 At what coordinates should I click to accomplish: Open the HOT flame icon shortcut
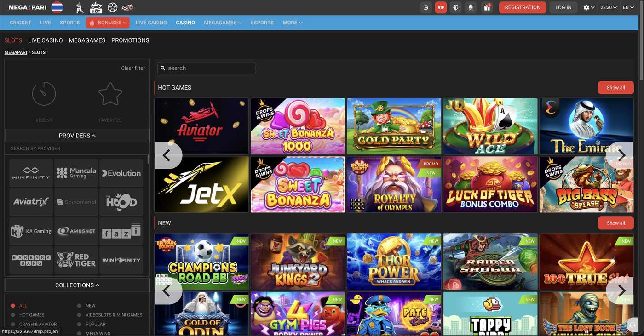click(x=96, y=7)
